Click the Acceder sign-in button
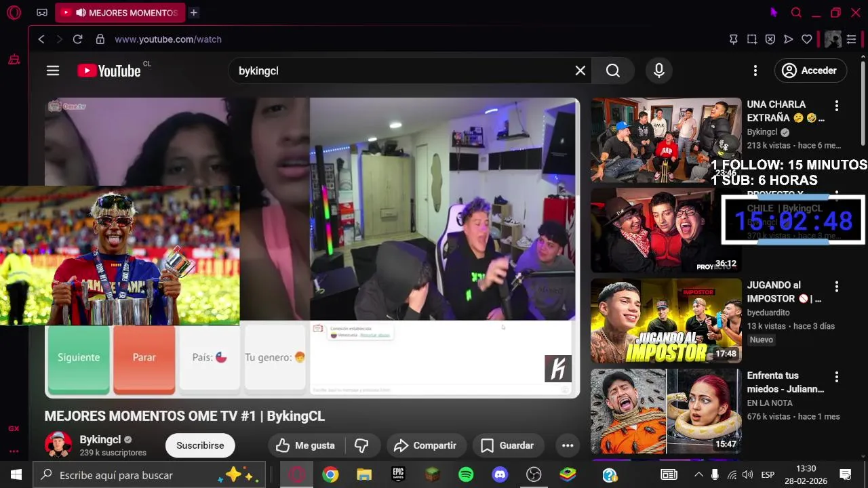 point(810,70)
